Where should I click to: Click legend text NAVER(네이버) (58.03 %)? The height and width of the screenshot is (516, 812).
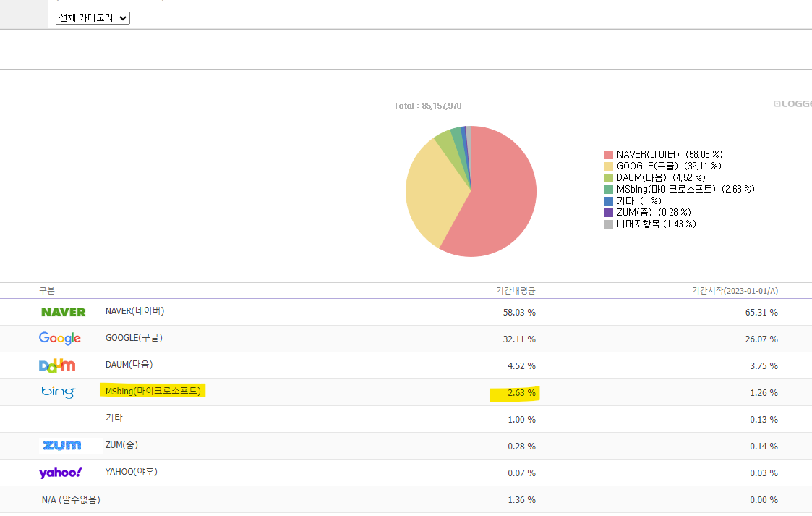[670, 154]
